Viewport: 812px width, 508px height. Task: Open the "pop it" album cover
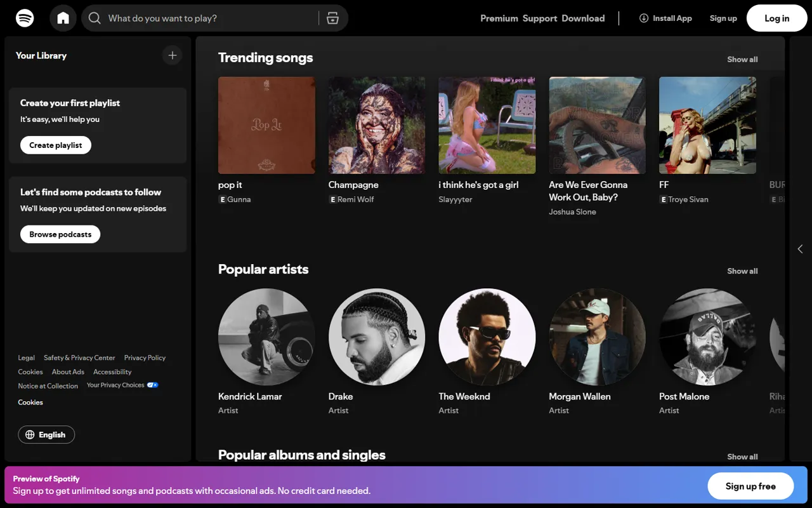click(266, 125)
